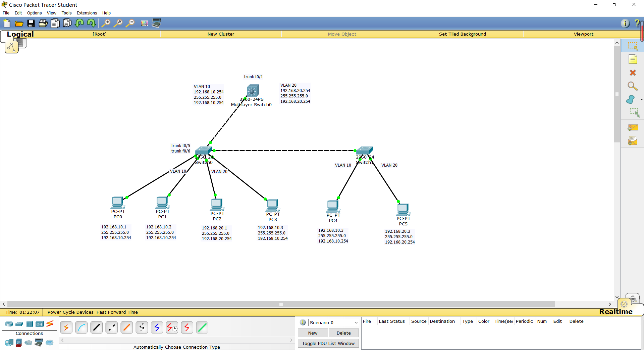
Task: Open the Drawing Palette icon
Action: 144,23
